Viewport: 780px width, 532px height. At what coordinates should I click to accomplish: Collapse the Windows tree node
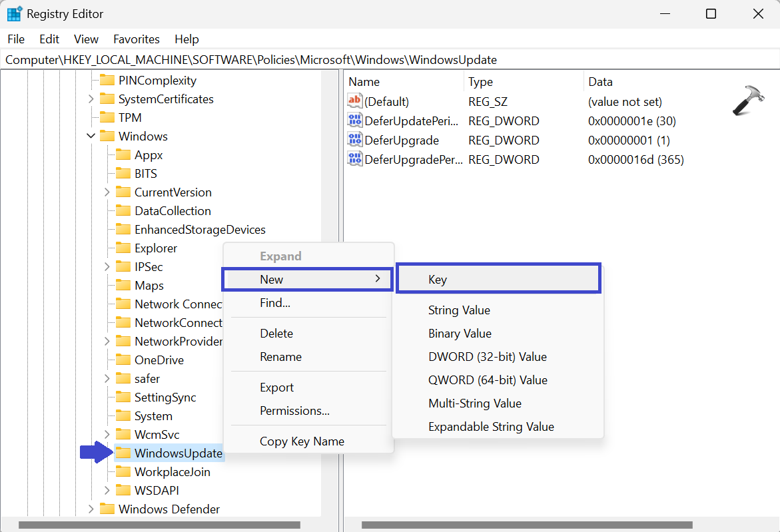pyautogui.click(x=91, y=136)
